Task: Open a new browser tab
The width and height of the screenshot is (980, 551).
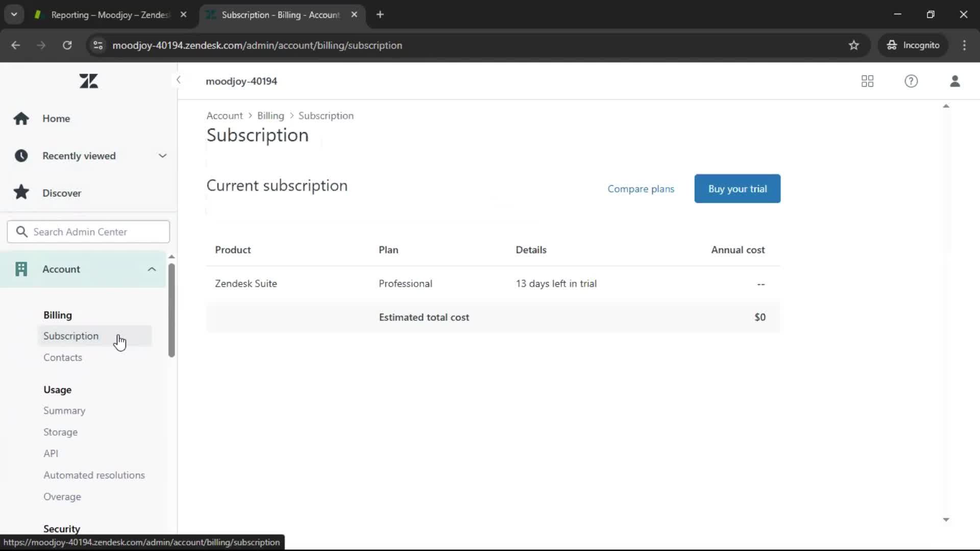Action: 380,15
